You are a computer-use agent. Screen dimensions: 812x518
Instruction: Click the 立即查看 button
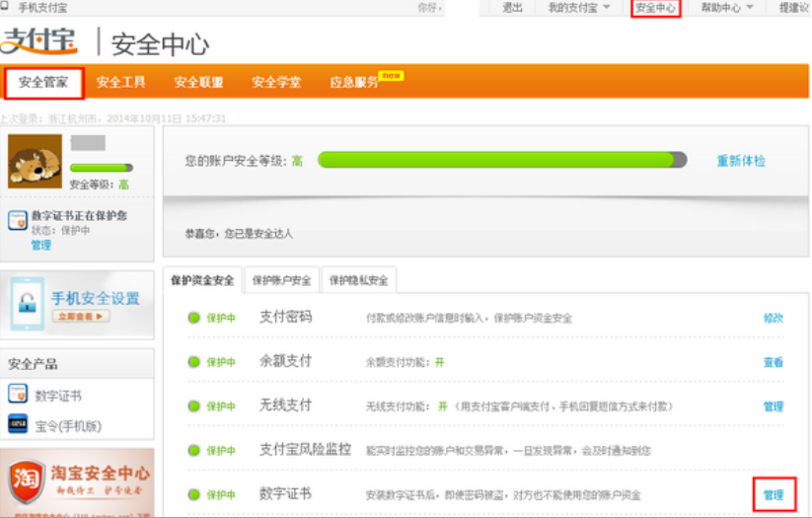coord(81,316)
